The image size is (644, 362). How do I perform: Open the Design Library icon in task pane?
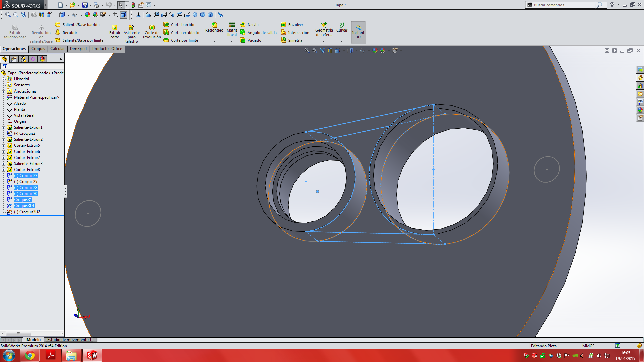640,86
